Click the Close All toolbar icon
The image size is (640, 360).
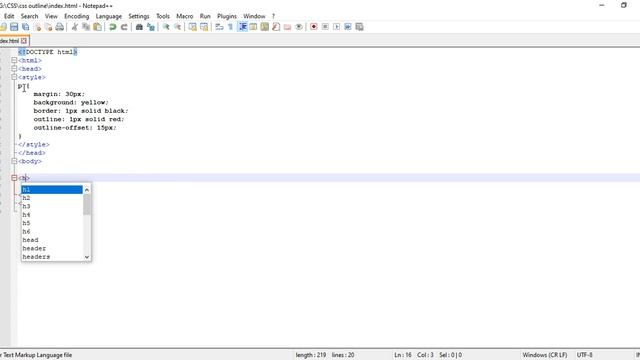[x=48, y=27]
